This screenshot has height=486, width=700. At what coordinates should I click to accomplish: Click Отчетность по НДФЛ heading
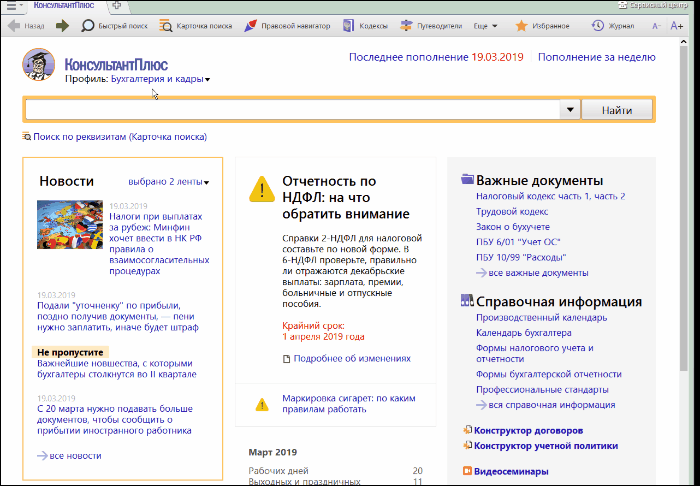pyautogui.click(x=346, y=197)
